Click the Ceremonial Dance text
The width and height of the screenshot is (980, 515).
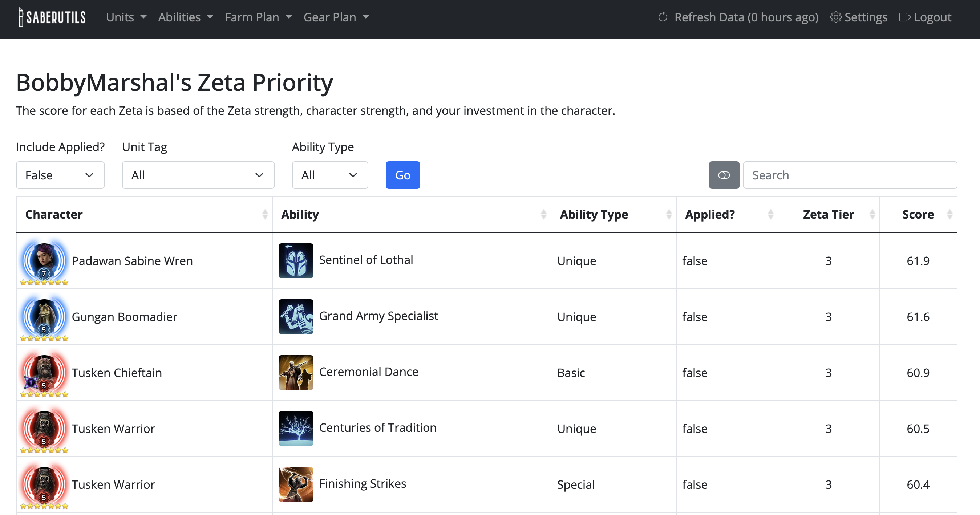(x=369, y=372)
